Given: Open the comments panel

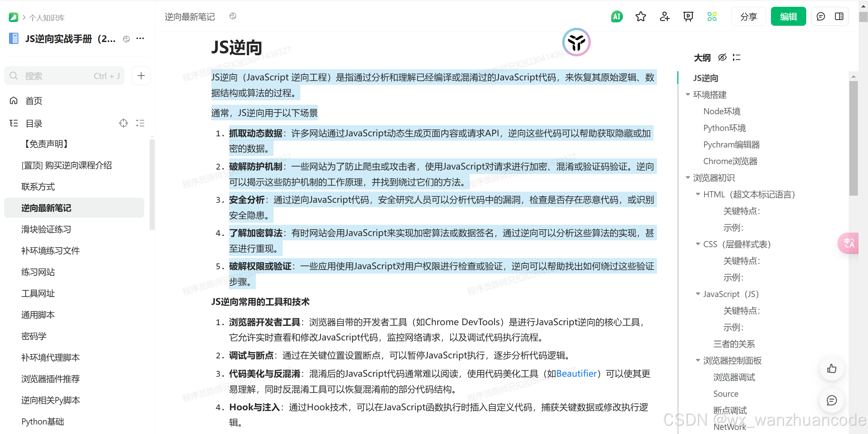Looking at the screenshot, I should [820, 16].
